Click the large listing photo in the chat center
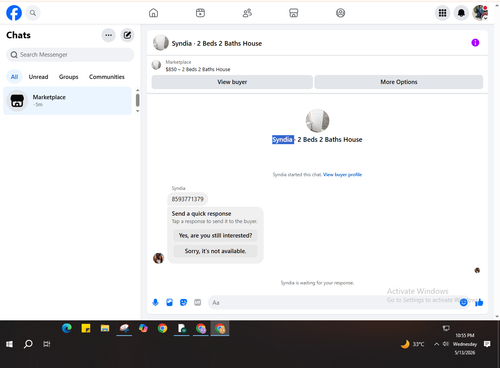 click(x=317, y=121)
